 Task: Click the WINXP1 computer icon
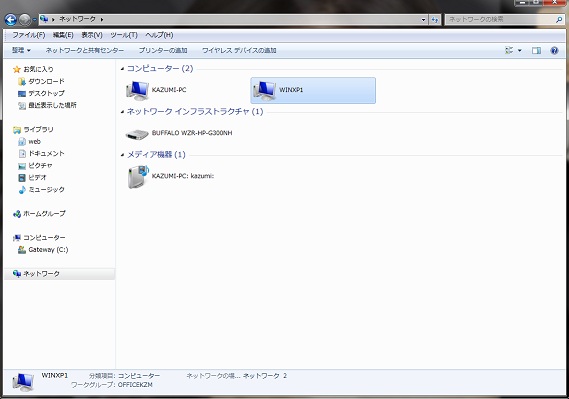(x=265, y=90)
